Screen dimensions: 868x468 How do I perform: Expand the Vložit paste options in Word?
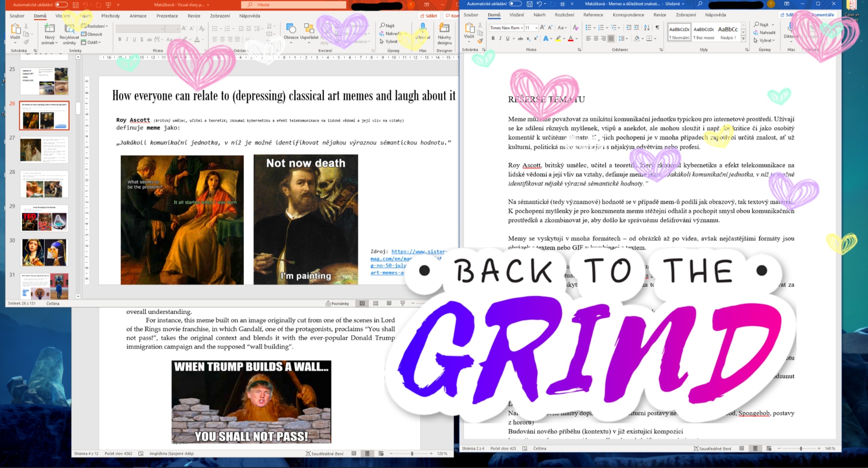(x=469, y=41)
